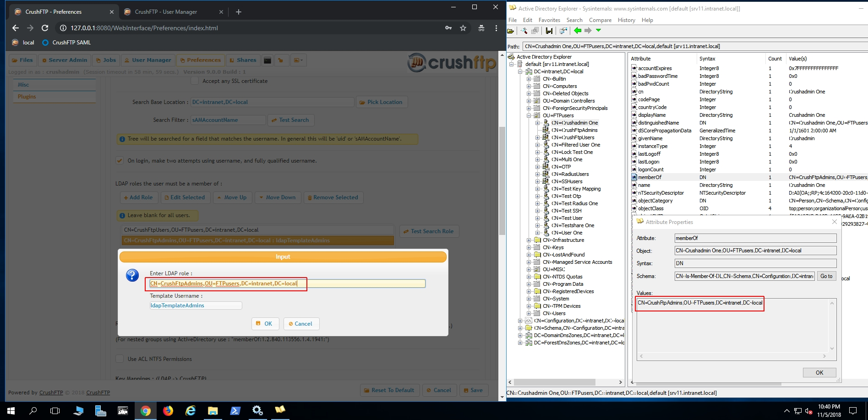Open a new Chrome tab with plus button

238,12
